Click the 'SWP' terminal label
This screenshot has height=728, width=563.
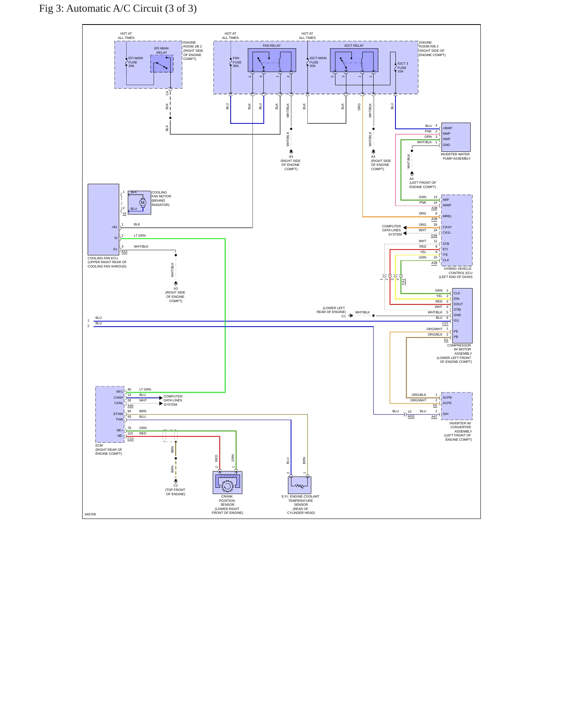[447, 139]
